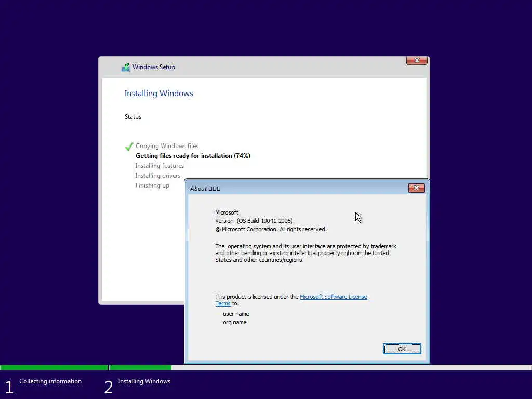Click the 'Installing drivers' status line

(x=158, y=176)
